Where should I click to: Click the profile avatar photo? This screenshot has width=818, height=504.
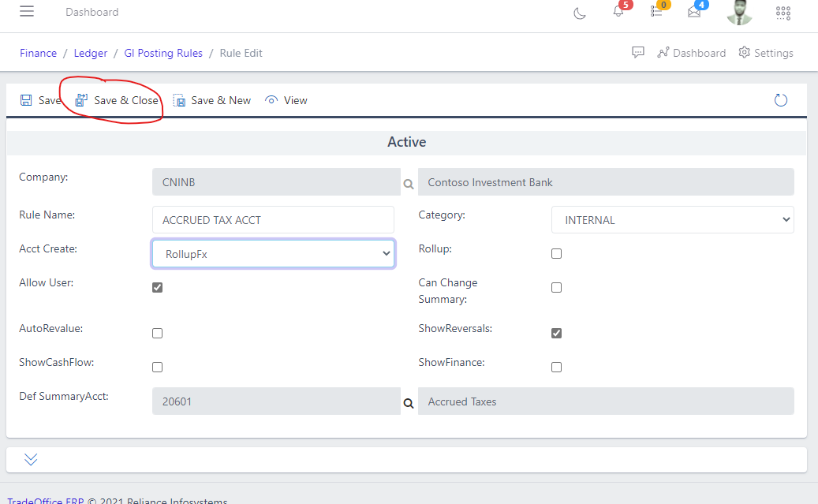tap(739, 13)
